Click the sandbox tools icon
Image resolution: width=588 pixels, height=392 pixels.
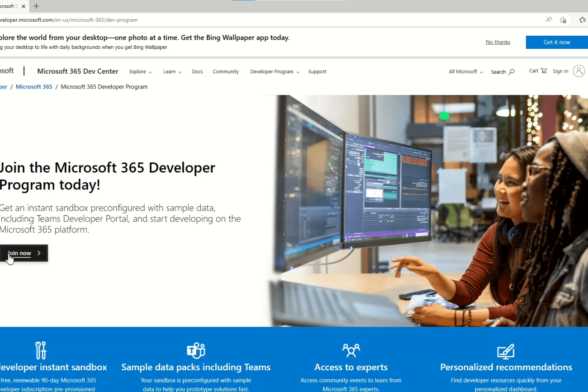tap(41, 350)
